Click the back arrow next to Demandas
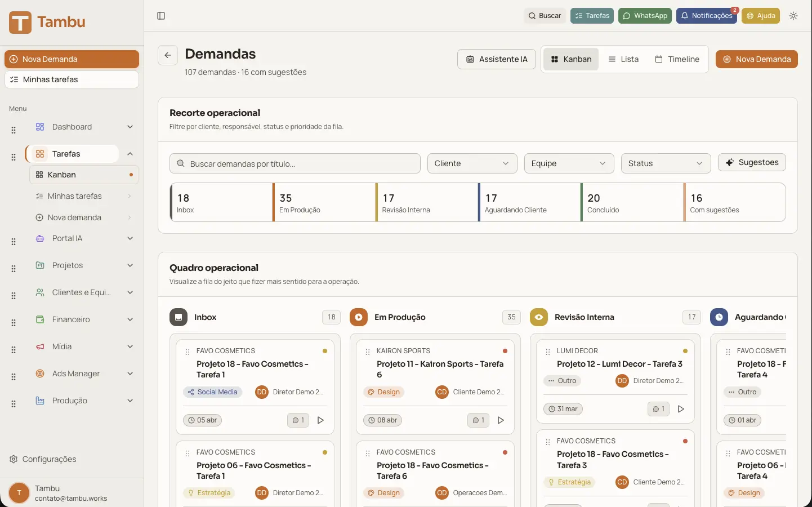Image resolution: width=812 pixels, height=507 pixels. tap(167, 55)
